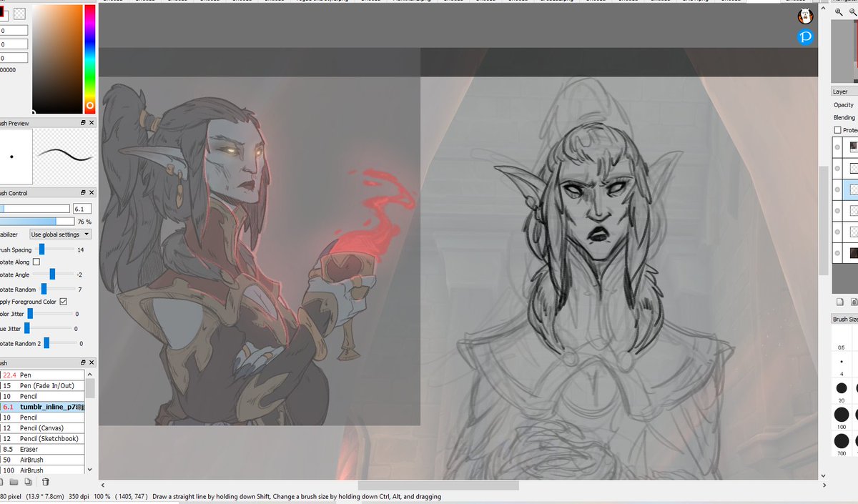
Task: Close the Brush Control panel
Action: pyautogui.click(x=92, y=193)
